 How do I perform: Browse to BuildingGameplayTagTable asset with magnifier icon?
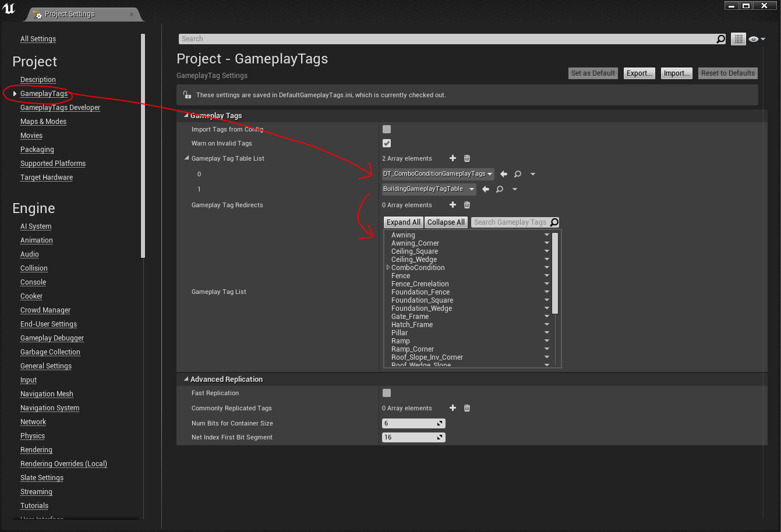click(x=500, y=189)
